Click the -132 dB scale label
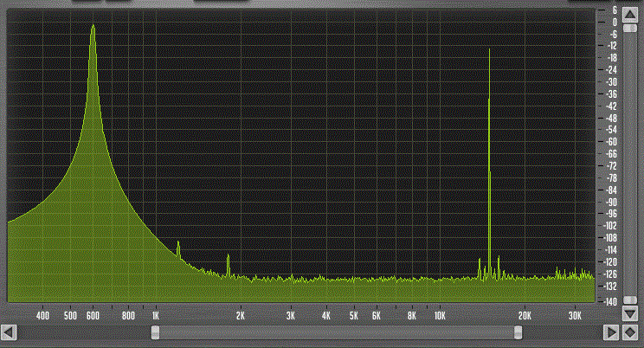The image size is (644, 348). coord(610,286)
